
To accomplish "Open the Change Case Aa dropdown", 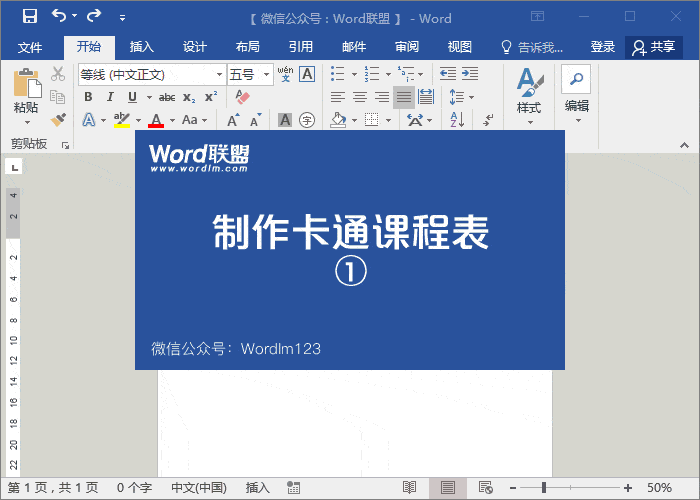I will pos(194,120).
